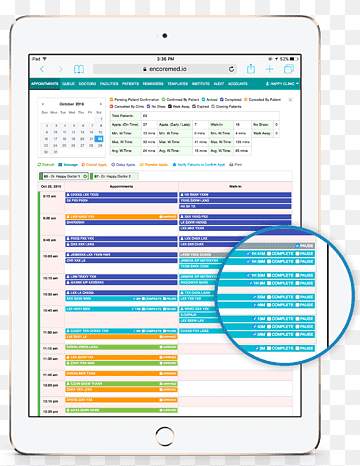Open the Accounts menu tab

tap(238, 84)
